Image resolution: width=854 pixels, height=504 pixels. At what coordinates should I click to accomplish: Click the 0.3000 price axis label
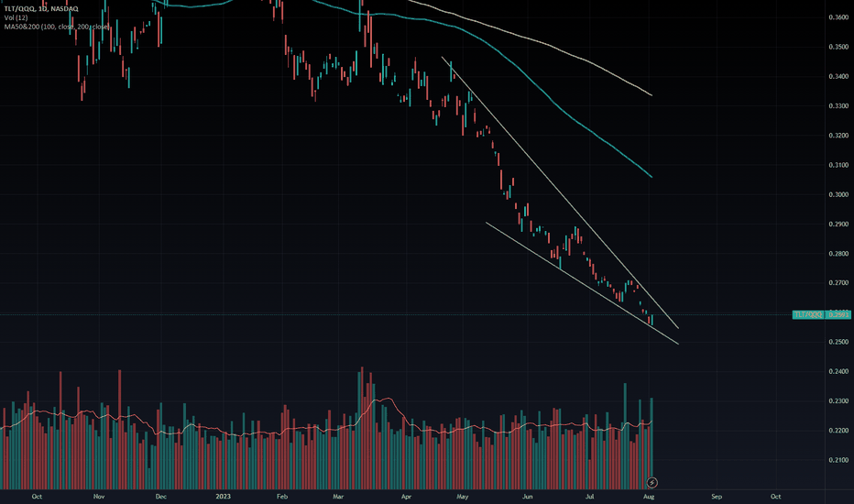838,194
